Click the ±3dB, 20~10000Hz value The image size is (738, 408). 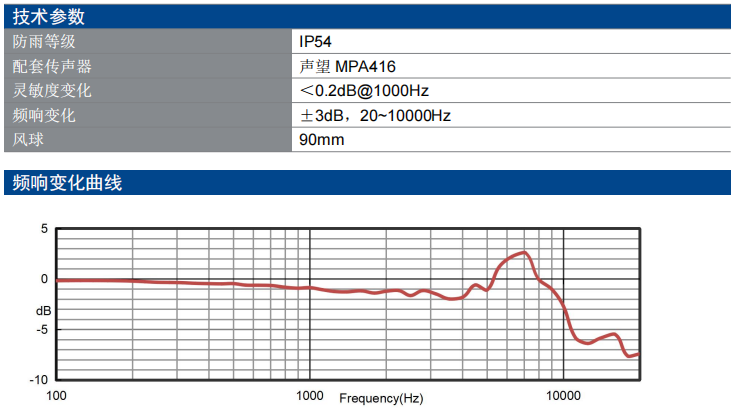375,116
